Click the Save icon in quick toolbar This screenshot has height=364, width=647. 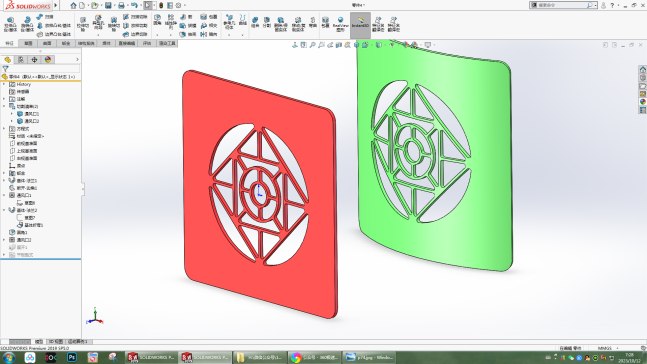click(108, 5)
